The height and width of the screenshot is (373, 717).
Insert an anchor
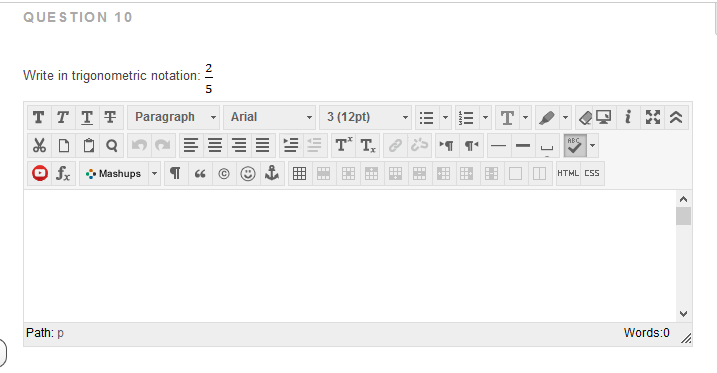pyautogui.click(x=272, y=174)
